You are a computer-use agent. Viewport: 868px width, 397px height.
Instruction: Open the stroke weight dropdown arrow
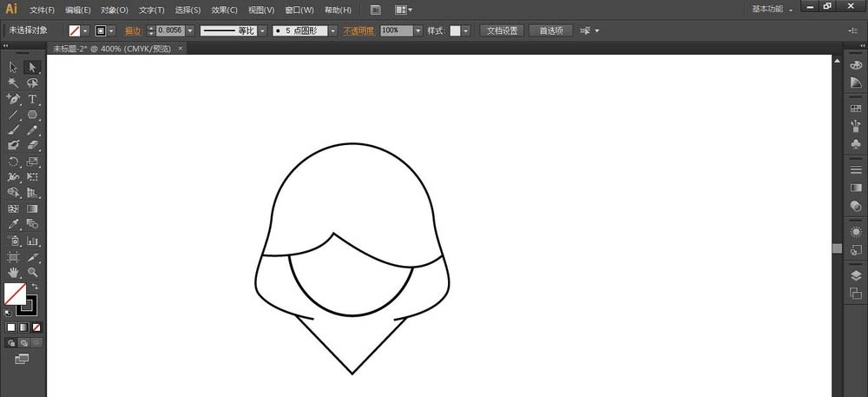tap(188, 30)
